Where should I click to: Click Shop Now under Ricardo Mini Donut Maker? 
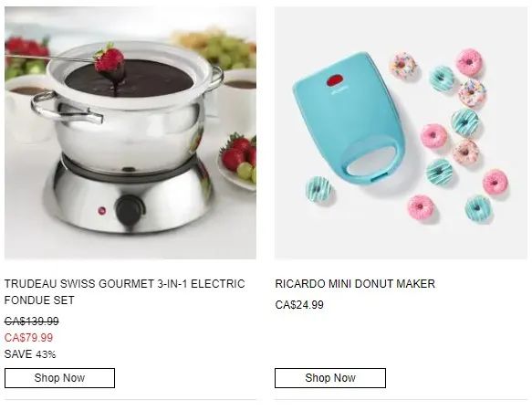click(330, 378)
